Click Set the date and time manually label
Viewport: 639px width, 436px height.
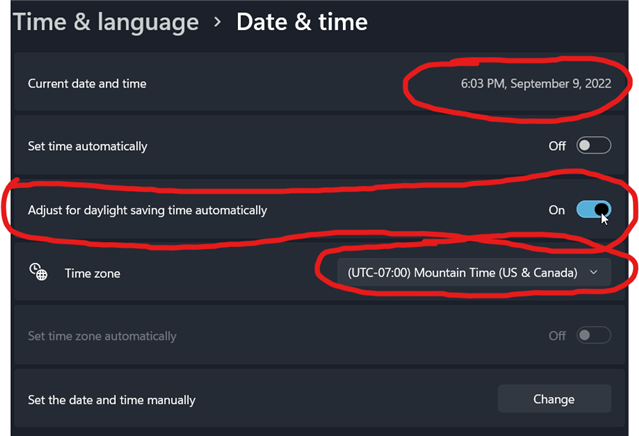[112, 400]
